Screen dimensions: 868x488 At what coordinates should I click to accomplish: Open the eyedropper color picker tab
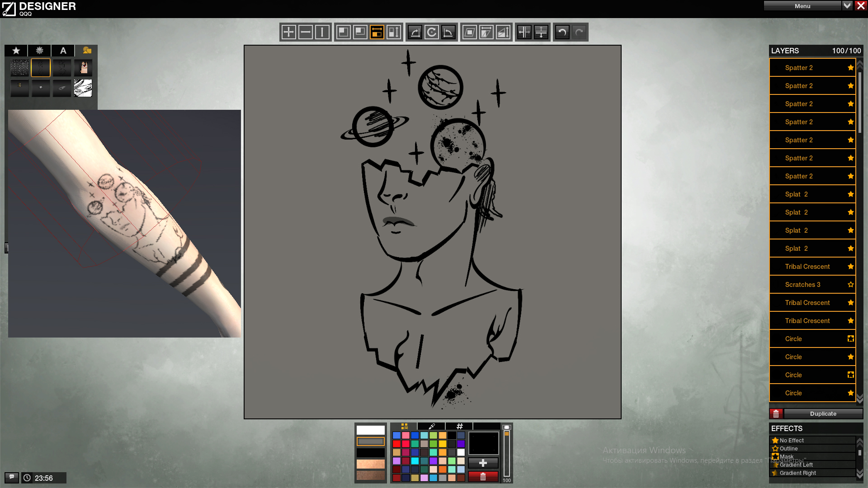[x=432, y=426]
